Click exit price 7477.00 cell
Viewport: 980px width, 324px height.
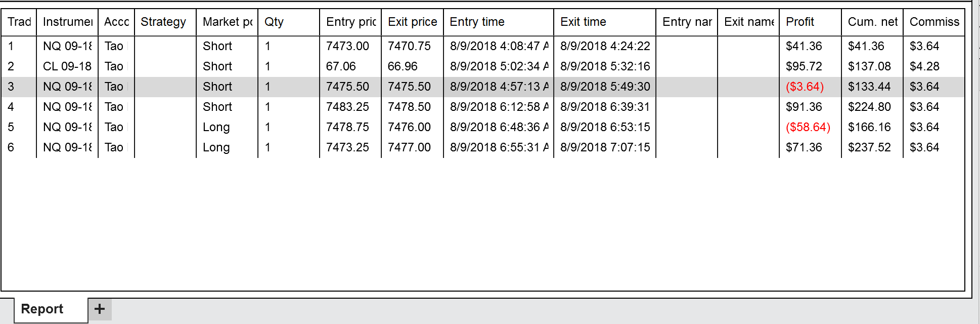click(409, 147)
